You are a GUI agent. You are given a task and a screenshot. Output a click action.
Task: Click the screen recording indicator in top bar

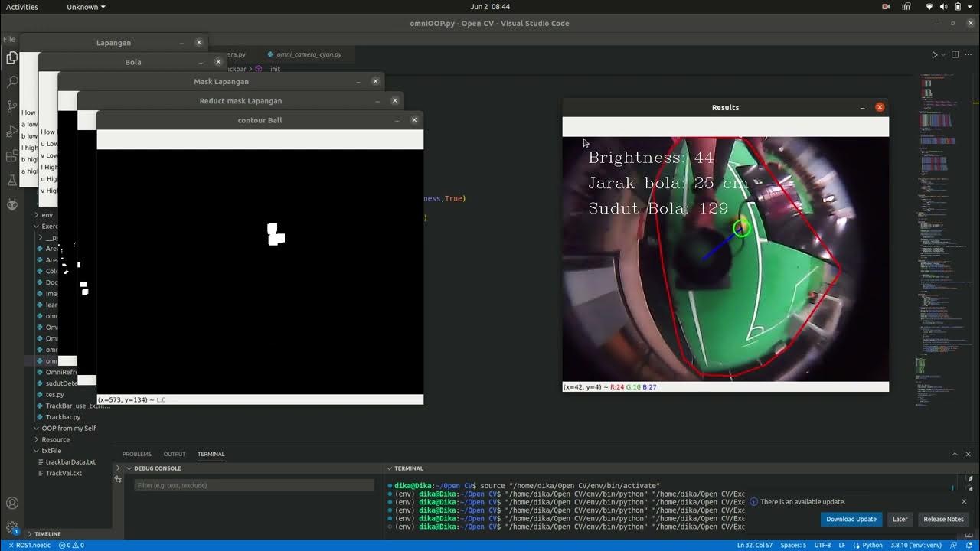click(886, 7)
